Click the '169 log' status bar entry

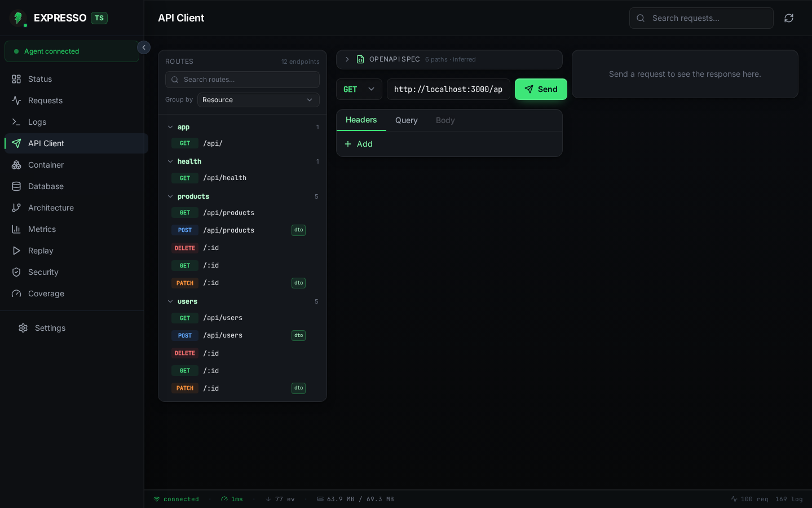(789, 499)
